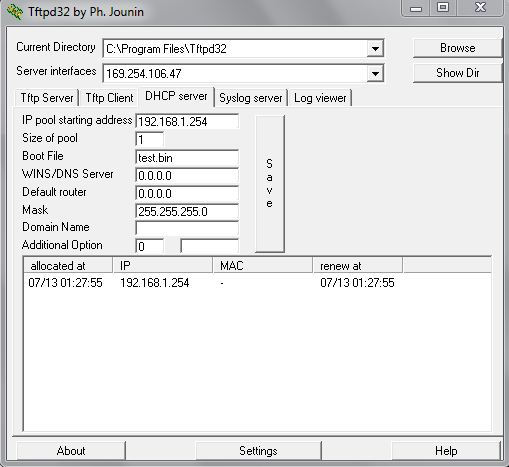Screen dimensions: 509x467
Task: Click the Show Dir button
Action: click(458, 73)
